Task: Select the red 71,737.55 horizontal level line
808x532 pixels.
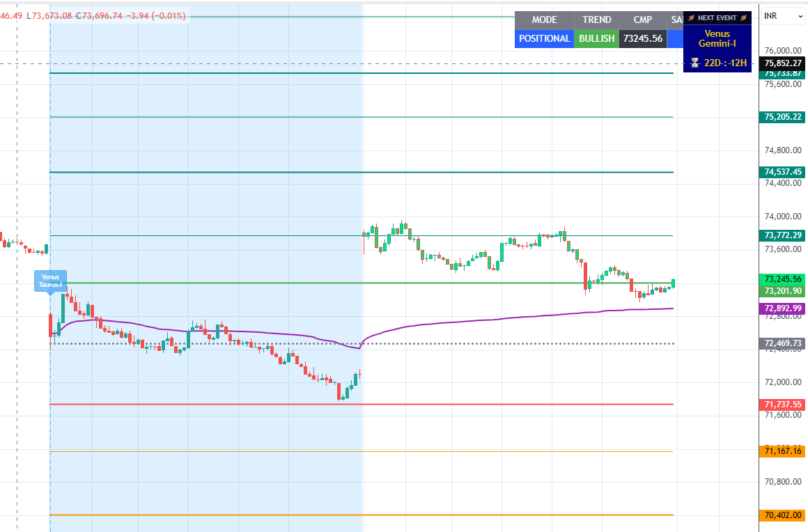Action: click(362, 405)
